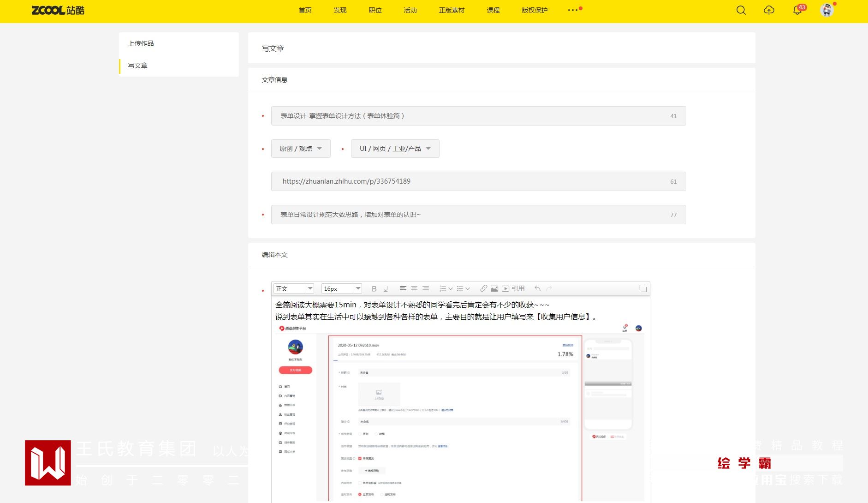The width and height of the screenshot is (868, 503).
Task: Click the cloud upload icon
Action: pyautogui.click(x=769, y=10)
